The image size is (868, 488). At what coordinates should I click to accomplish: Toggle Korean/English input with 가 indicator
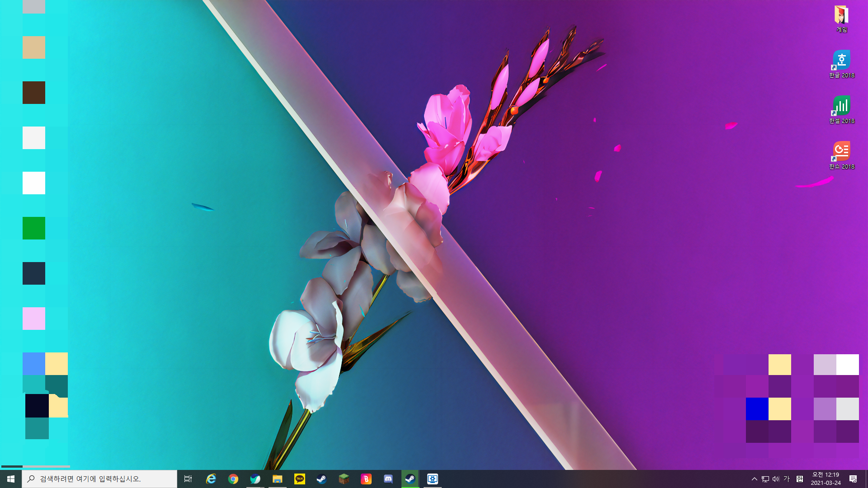pyautogui.click(x=787, y=479)
